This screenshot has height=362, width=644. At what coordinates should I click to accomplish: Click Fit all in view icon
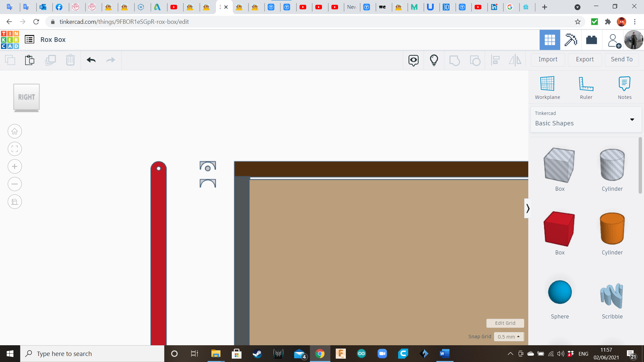[x=15, y=149]
